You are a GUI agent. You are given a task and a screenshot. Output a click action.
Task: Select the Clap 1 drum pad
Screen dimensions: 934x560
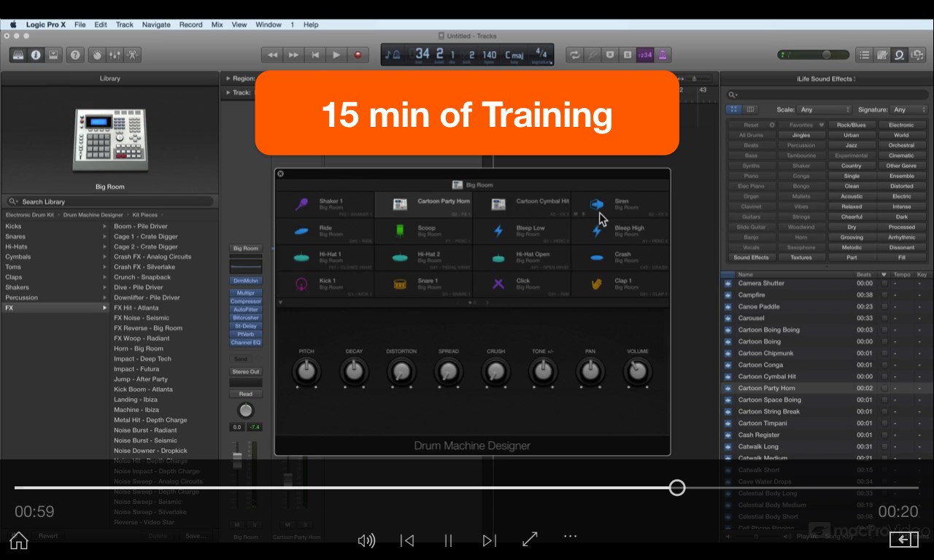(x=621, y=284)
